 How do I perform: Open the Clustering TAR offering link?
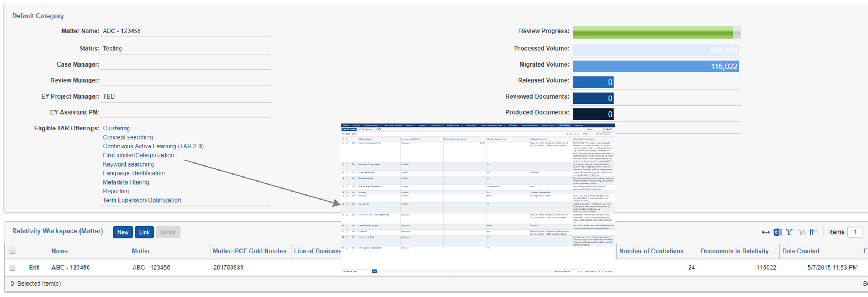pyautogui.click(x=116, y=128)
